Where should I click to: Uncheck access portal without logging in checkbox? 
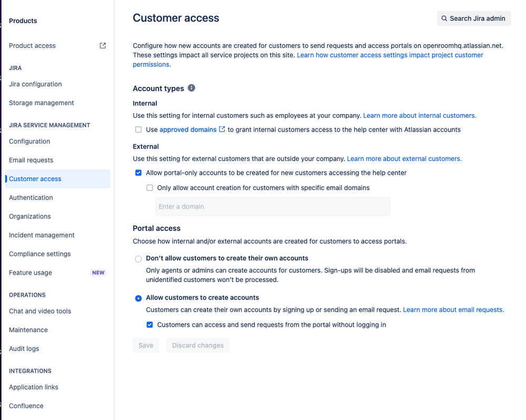point(150,325)
